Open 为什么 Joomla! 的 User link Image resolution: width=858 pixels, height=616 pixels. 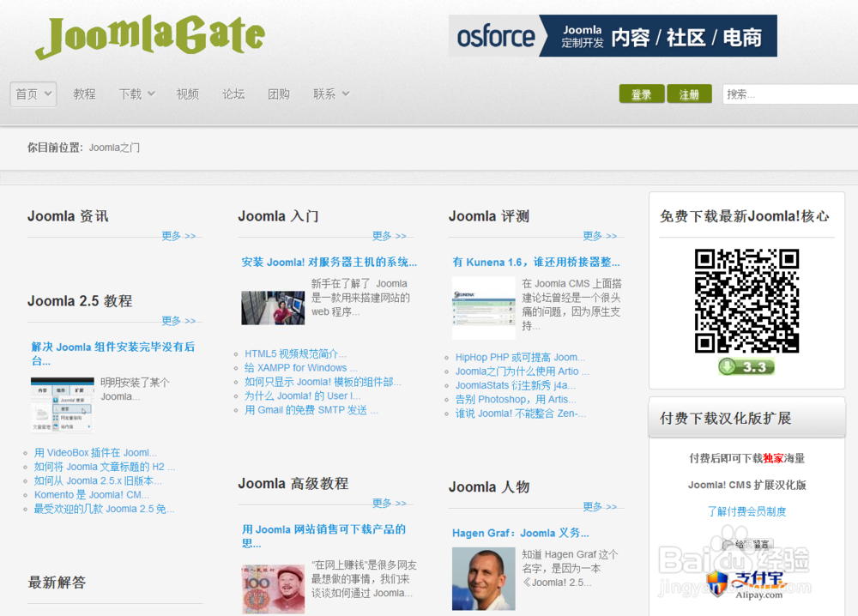click(303, 396)
